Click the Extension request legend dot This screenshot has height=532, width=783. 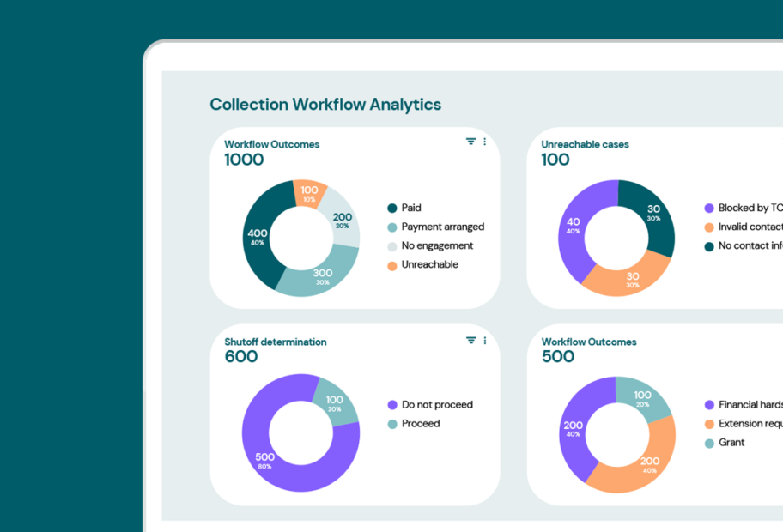coord(710,423)
